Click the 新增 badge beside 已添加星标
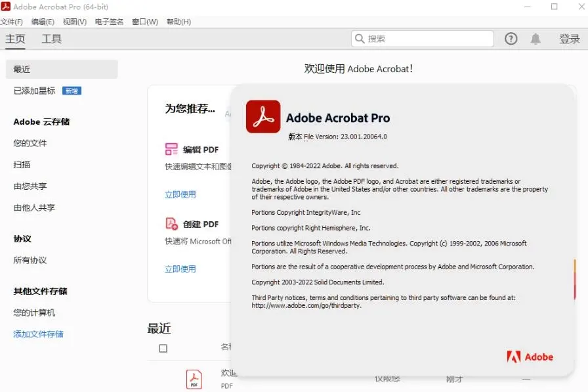588x392 pixels. tap(72, 91)
